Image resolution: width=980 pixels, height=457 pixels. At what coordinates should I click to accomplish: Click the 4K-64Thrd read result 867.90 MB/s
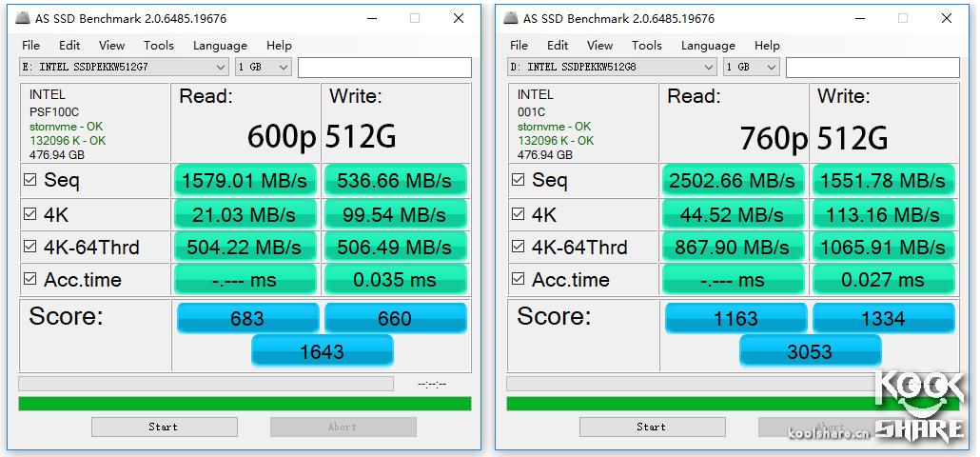coord(734,247)
